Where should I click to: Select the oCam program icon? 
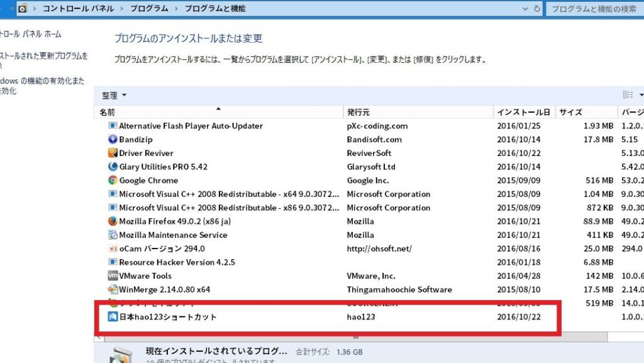pos(113,249)
